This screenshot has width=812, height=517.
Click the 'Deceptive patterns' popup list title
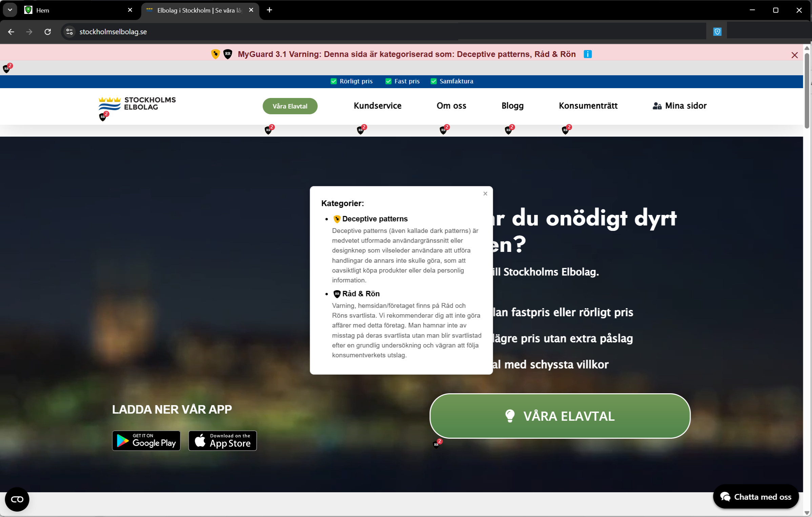(375, 219)
